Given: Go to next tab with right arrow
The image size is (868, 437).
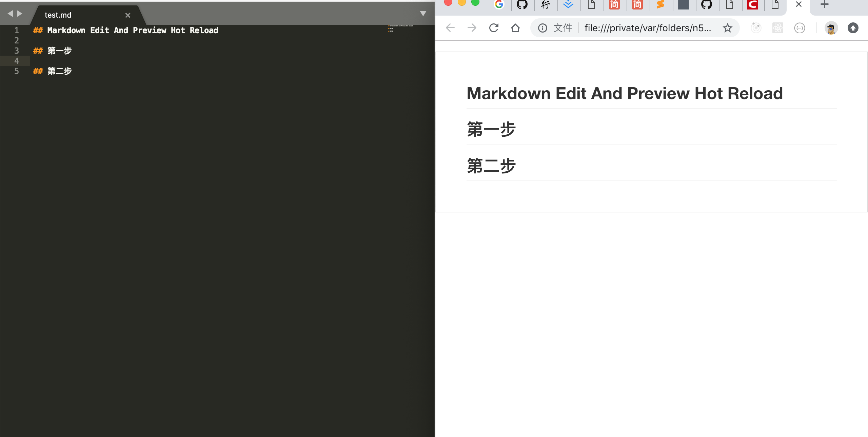Looking at the screenshot, I should point(20,14).
